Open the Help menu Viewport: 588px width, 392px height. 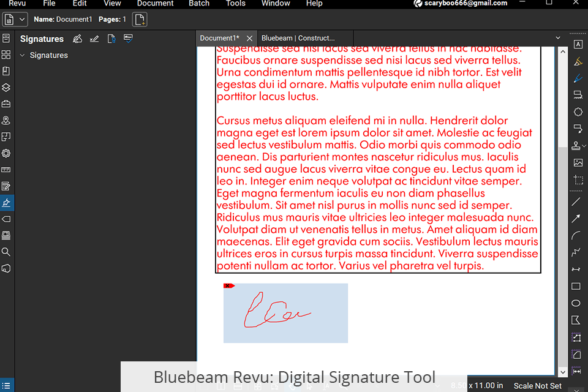314,4
